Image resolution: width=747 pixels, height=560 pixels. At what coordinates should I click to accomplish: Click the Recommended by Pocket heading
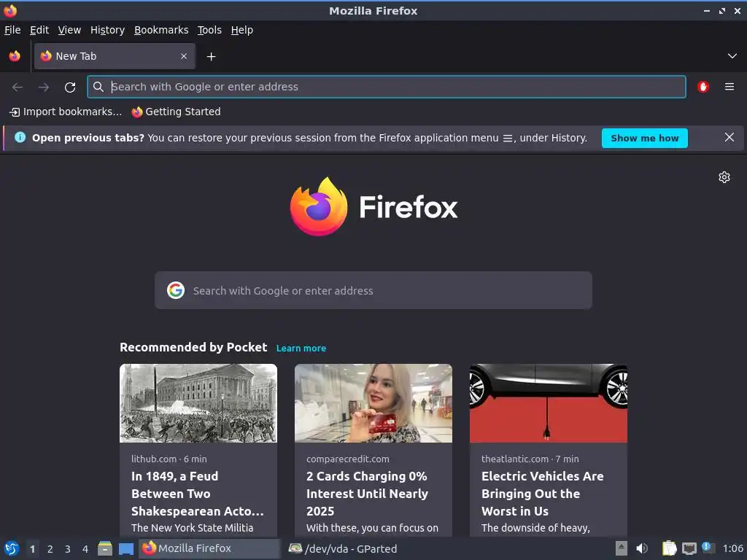pos(193,347)
